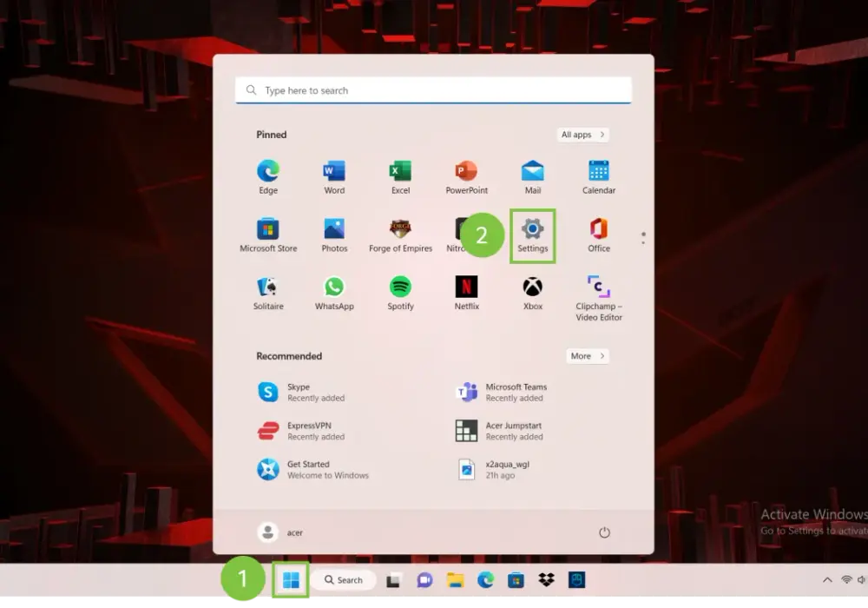Open the acer user account menu
868x608 pixels.
(280, 532)
